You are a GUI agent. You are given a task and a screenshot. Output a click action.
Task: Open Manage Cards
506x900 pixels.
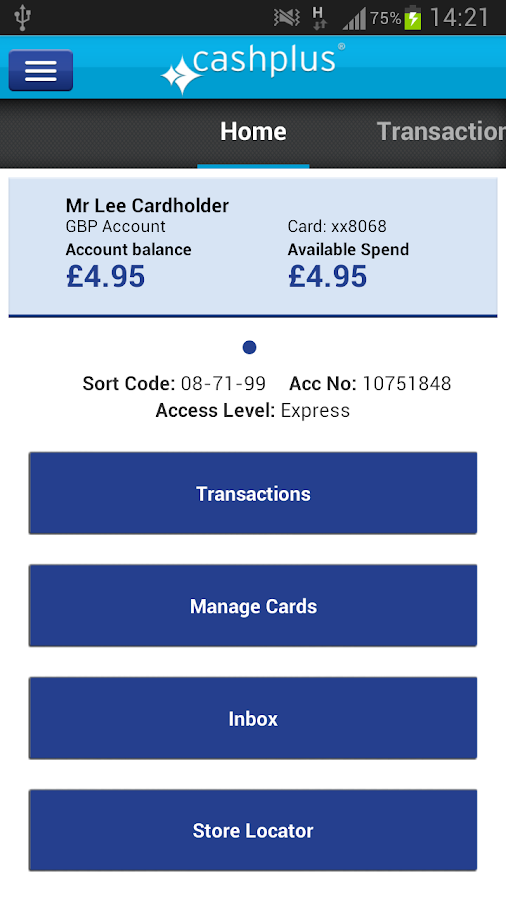253,606
